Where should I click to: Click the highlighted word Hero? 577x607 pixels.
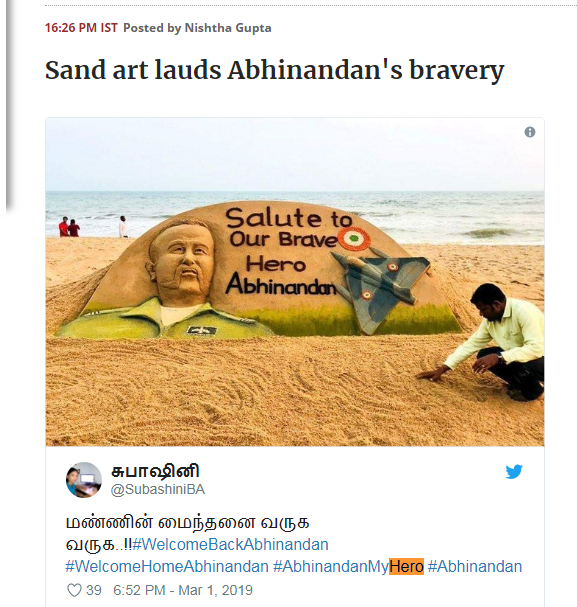[x=406, y=567]
